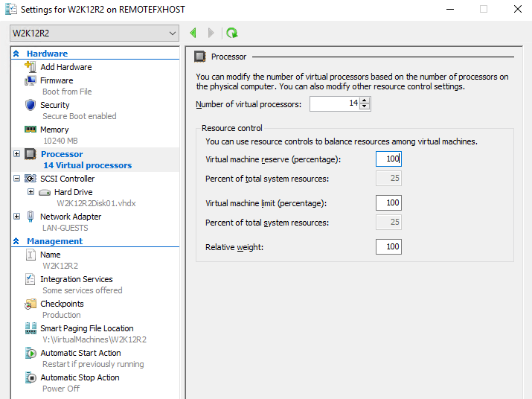The width and height of the screenshot is (532, 399).
Task: Click the Virtual machine limit field
Action: click(388, 202)
